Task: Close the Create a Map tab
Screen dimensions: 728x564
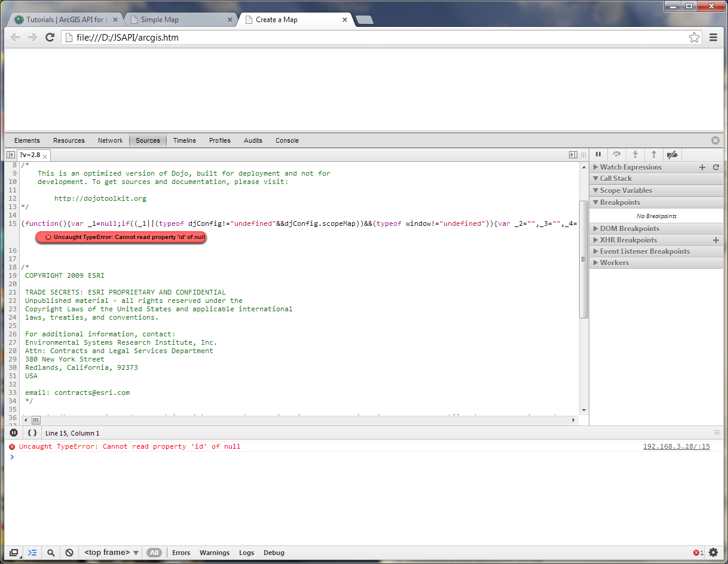Action: click(345, 20)
